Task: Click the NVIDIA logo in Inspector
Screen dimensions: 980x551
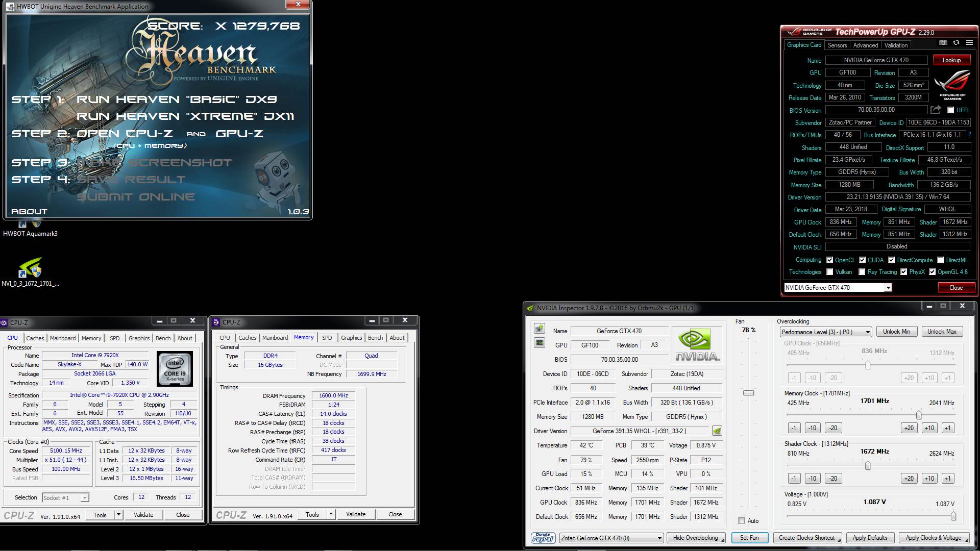Action: (x=697, y=345)
